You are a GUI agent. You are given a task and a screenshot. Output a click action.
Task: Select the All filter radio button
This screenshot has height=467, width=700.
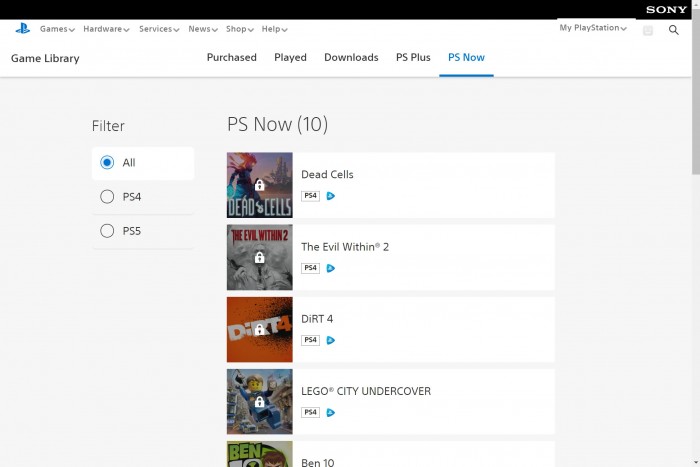tap(108, 163)
